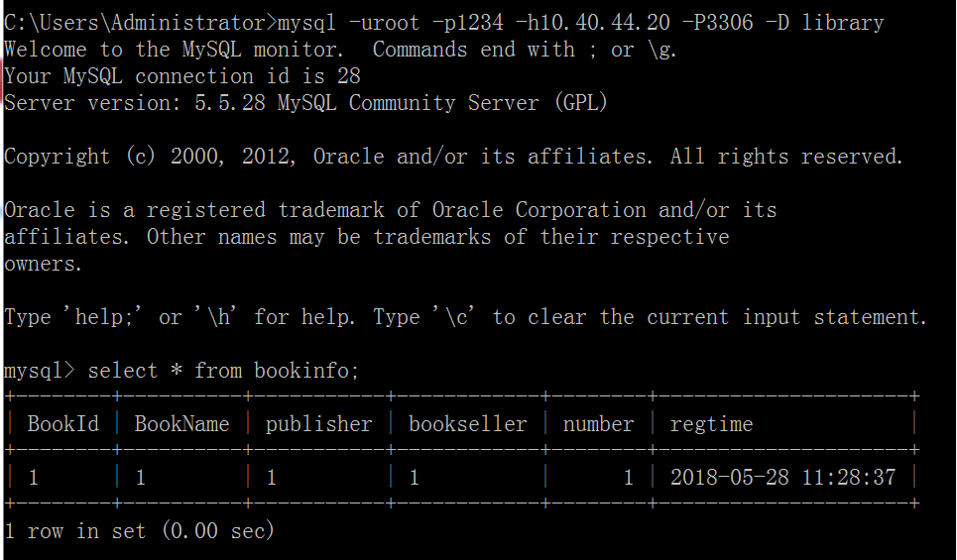Screen dimensions: 957x560
Task: Click the number column header
Action: (598, 424)
